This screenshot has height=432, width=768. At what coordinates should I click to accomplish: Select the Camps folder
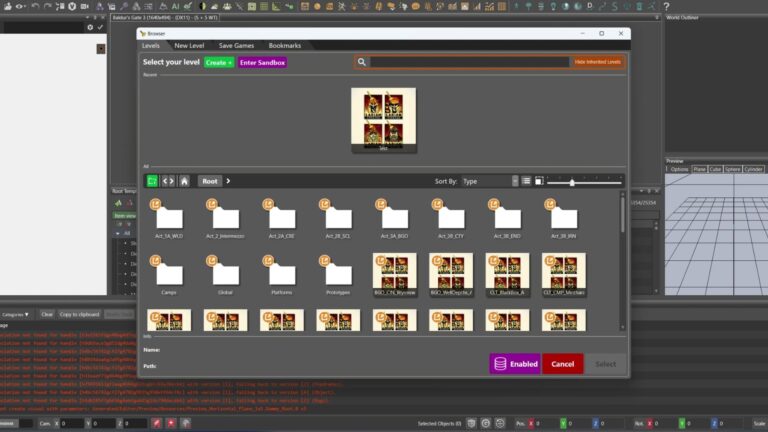(x=169, y=275)
